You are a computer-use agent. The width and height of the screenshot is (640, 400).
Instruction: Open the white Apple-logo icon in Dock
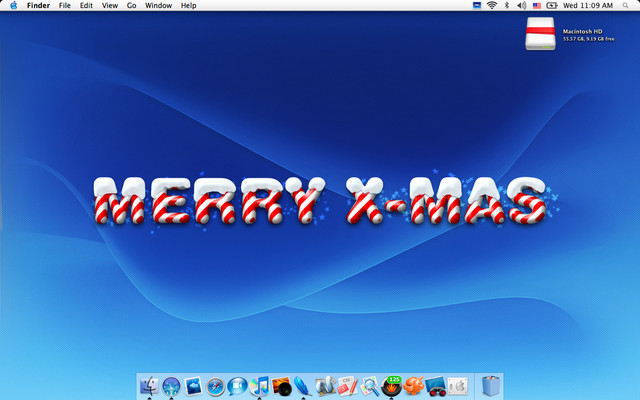click(x=458, y=386)
